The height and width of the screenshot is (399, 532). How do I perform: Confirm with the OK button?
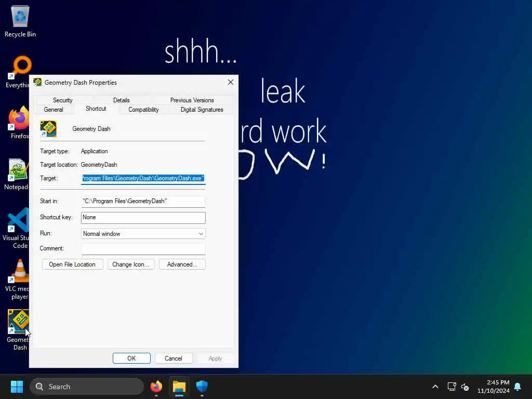[x=131, y=358]
